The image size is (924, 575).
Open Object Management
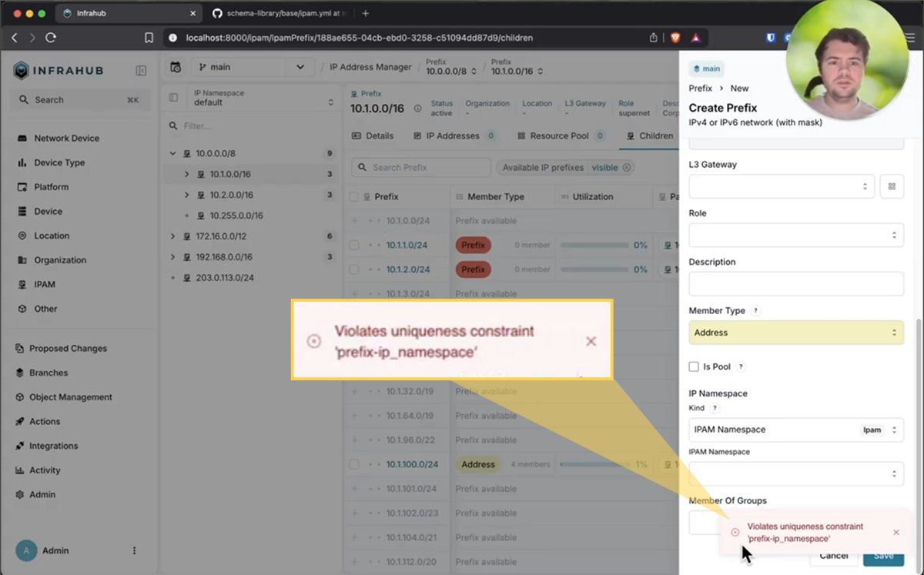(x=70, y=397)
